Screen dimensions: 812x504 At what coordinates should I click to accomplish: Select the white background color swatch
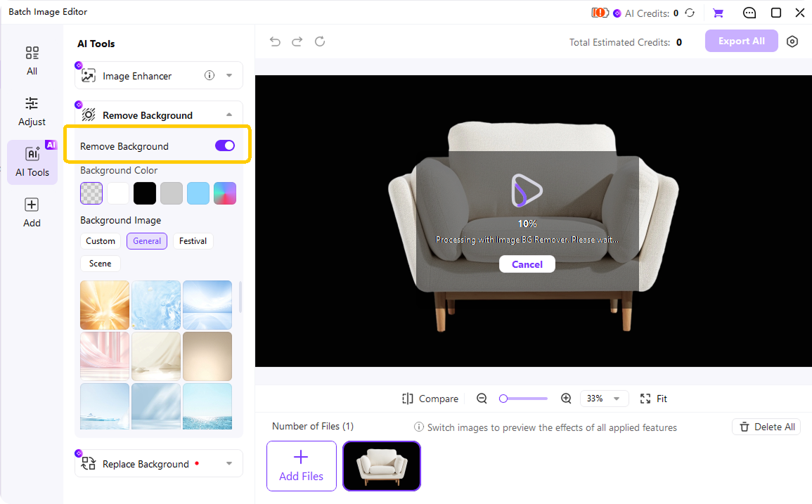click(118, 193)
